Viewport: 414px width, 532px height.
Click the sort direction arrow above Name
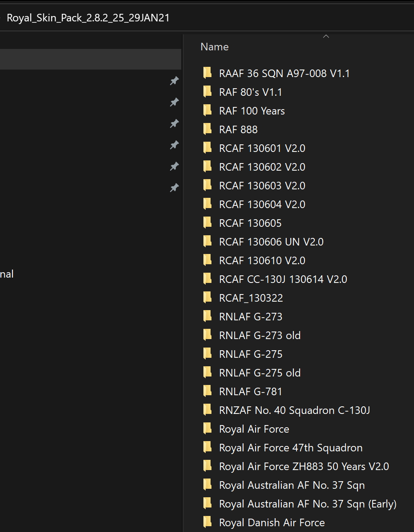click(x=326, y=37)
